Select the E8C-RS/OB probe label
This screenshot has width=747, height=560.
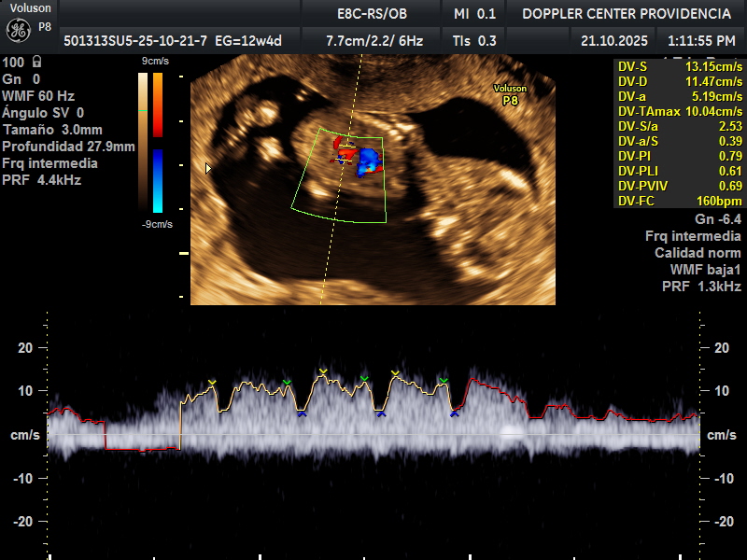point(372,13)
